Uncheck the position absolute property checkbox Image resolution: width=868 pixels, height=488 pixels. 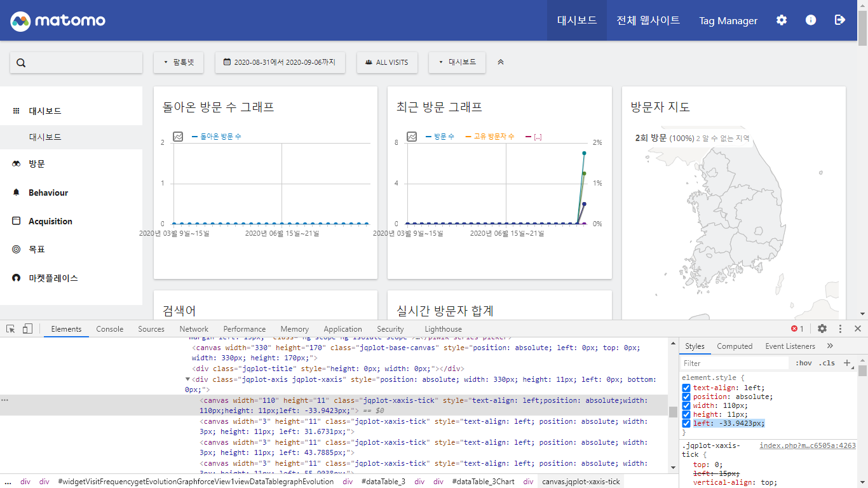(686, 396)
